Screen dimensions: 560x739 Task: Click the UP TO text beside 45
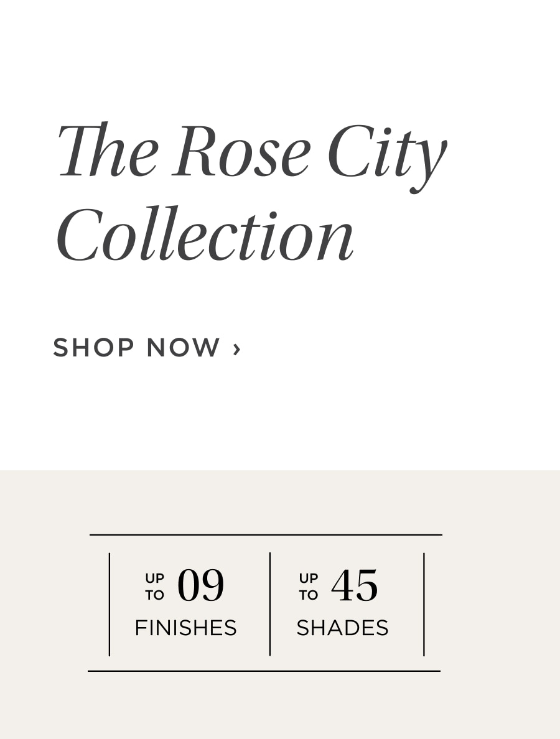coord(309,587)
